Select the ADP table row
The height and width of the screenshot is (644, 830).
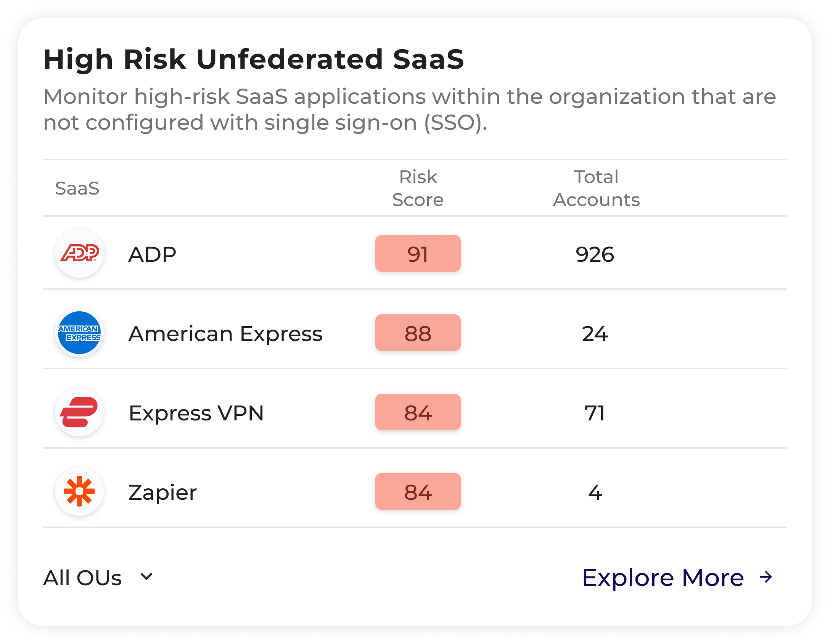pos(267,254)
